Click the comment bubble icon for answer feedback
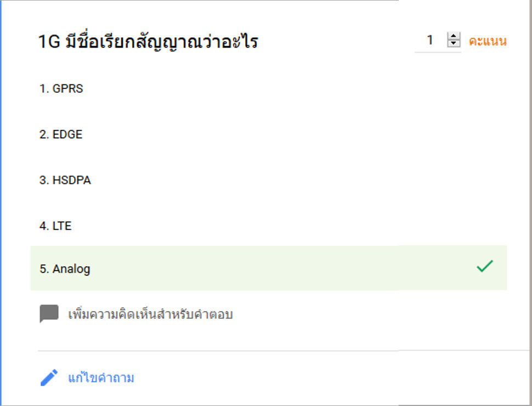This screenshot has width=532, height=406. pos(49,313)
